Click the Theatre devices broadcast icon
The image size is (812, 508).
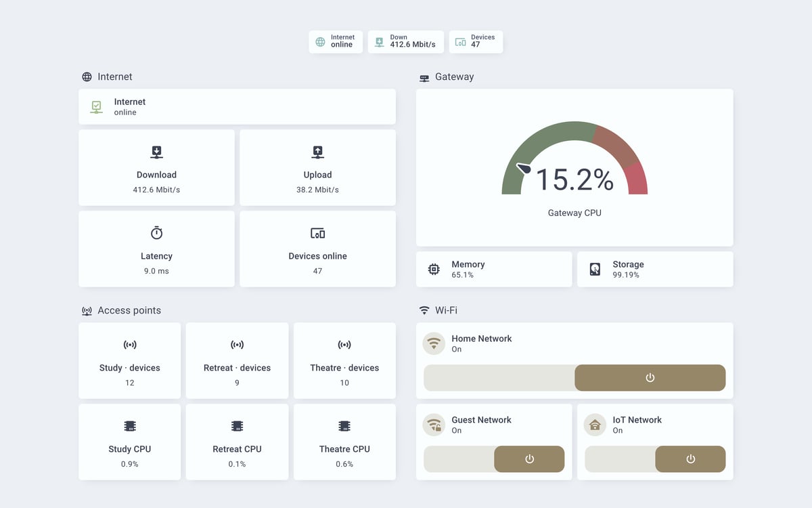point(344,345)
